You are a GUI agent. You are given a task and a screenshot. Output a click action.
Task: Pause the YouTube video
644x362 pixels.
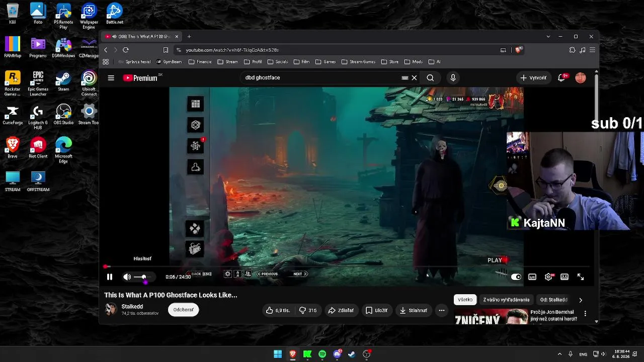[x=110, y=277]
